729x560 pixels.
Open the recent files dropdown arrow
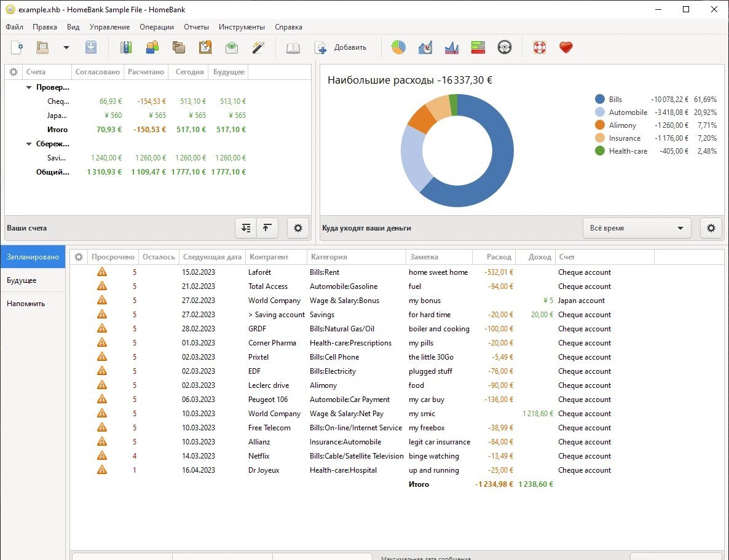66,47
